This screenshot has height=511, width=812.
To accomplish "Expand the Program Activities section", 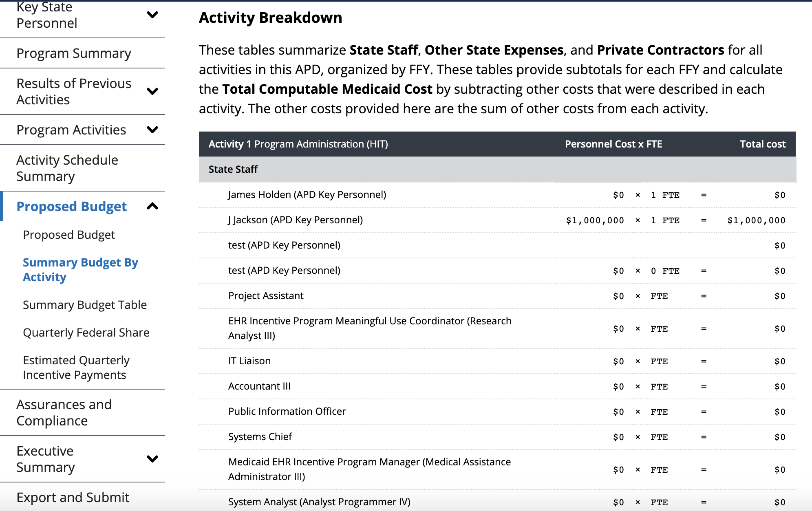I will click(x=153, y=130).
